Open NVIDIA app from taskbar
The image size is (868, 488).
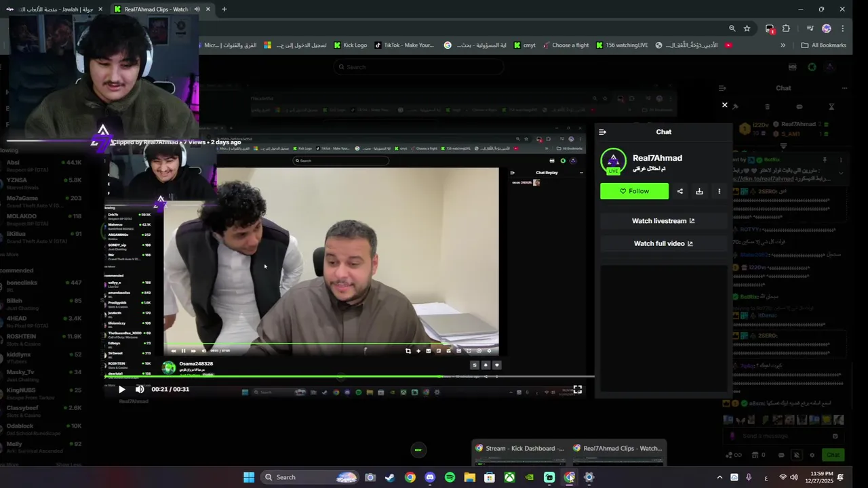tap(529, 477)
